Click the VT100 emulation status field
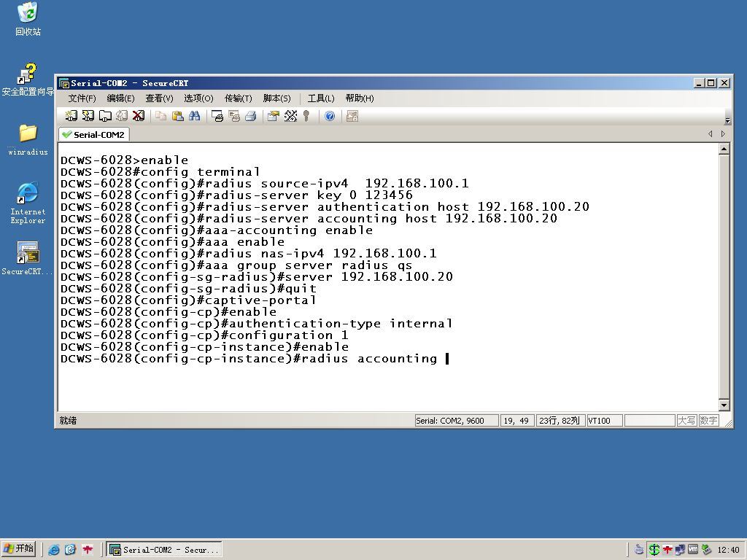 604,421
